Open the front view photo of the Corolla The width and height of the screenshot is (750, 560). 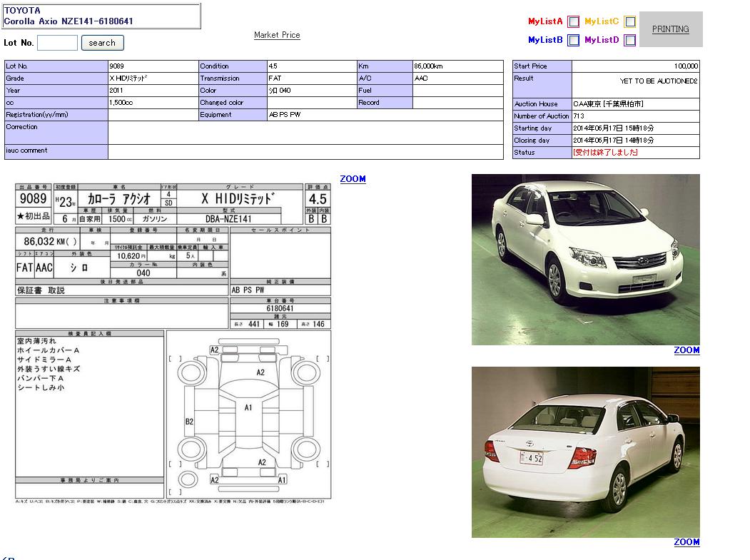pyautogui.click(x=585, y=260)
